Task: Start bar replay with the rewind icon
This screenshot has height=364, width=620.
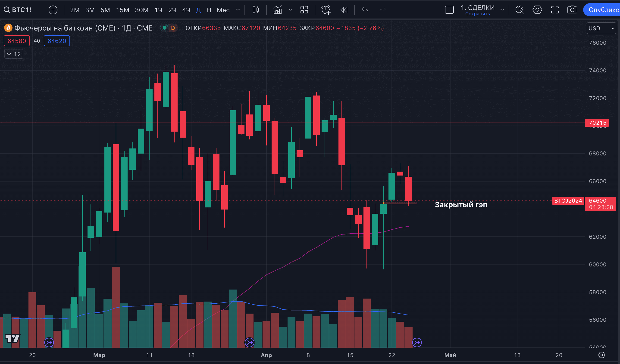Action: click(x=344, y=10)
